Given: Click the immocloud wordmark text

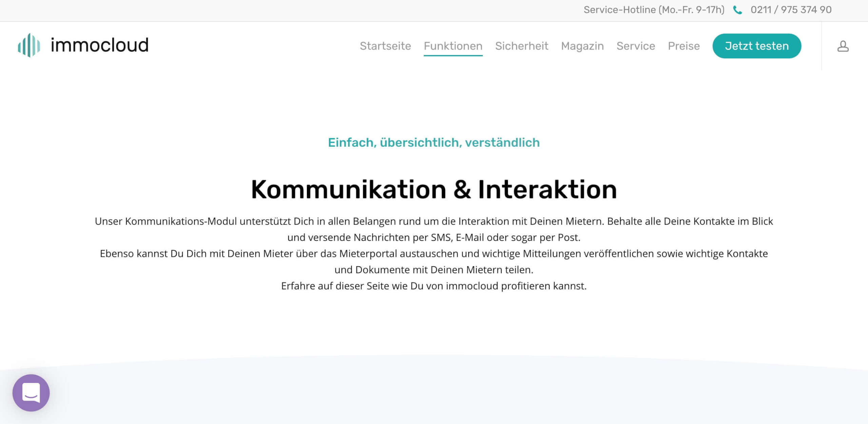Looking at the screenshot, I should (100, 45).
